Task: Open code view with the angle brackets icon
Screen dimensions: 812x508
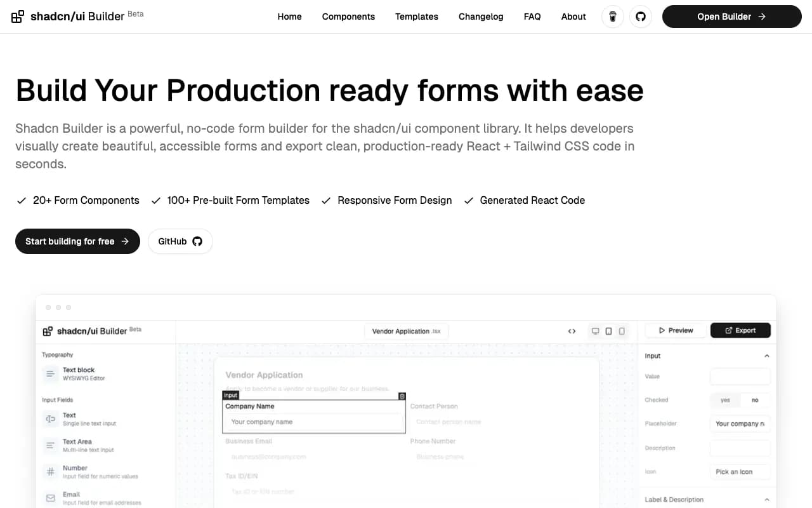Action: pyautogui.click(x=572, y=331)
